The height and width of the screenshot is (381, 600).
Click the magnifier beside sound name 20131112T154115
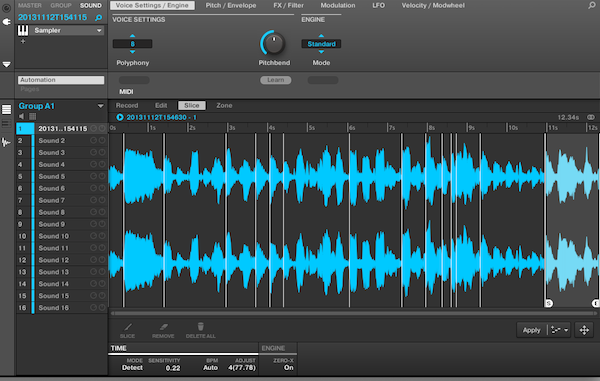tap(99, 18)
